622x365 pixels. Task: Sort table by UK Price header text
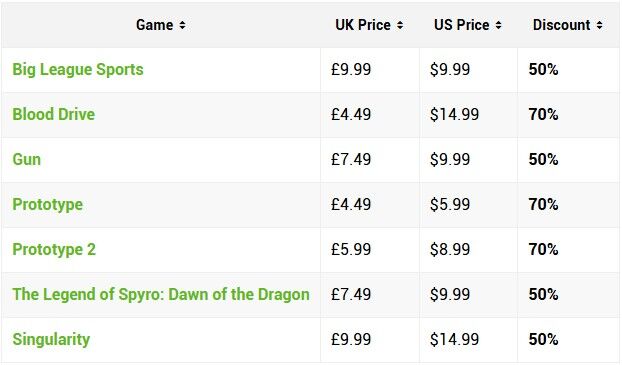tap(363, 25)
